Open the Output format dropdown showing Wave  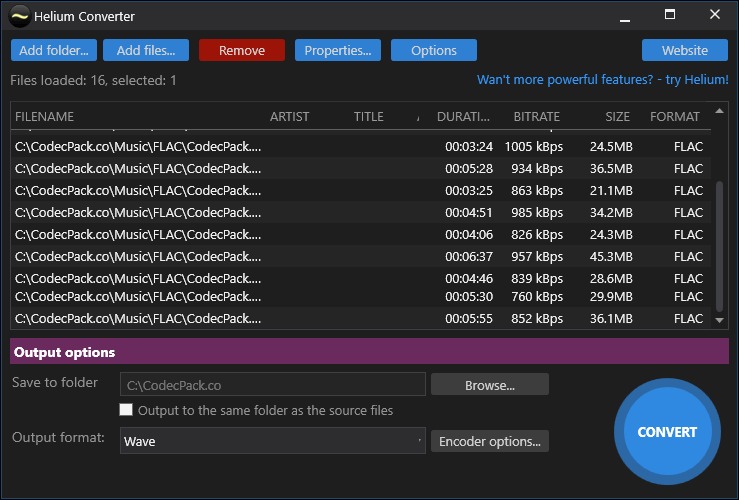(273, 441)
